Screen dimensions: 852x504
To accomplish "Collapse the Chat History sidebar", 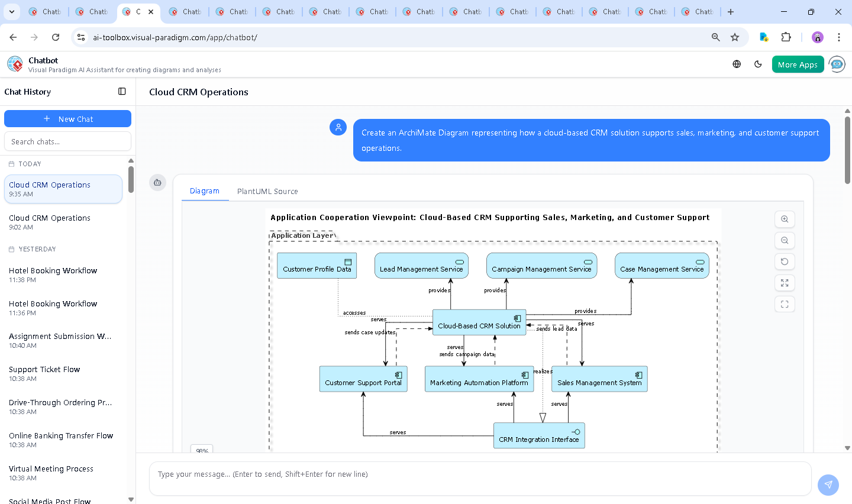I will click(x=122, y=92).
